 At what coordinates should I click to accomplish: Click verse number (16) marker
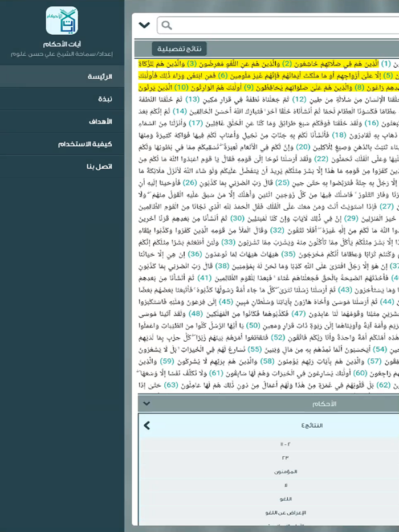(x=371, y=123)
